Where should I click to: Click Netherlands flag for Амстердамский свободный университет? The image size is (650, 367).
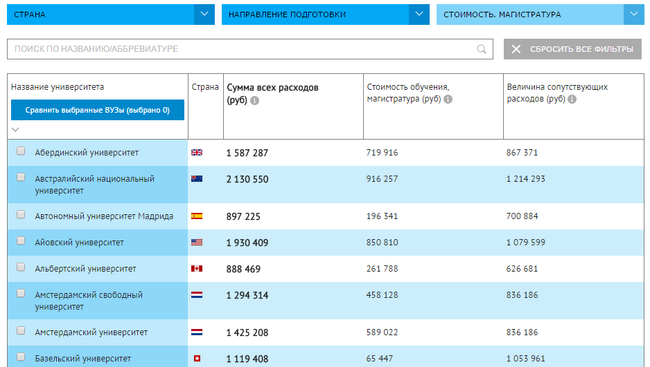(x=196, y=295)
